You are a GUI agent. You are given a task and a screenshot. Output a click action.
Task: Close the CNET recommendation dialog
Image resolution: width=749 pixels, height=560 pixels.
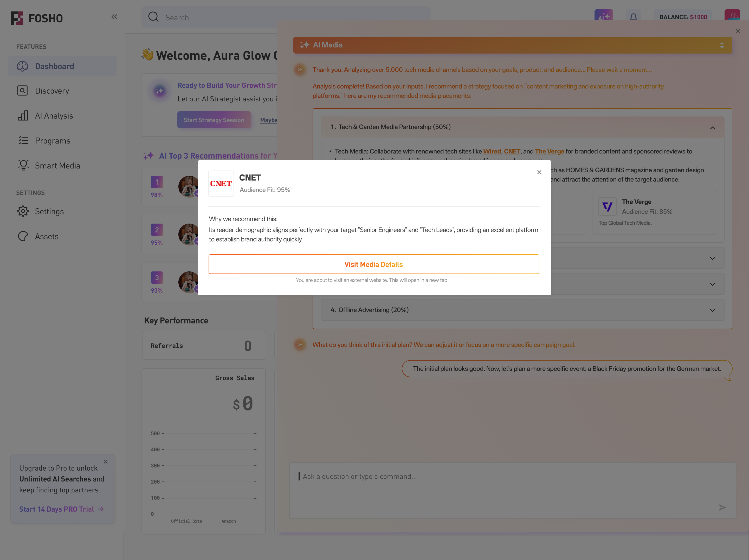(x=539, y=172)
